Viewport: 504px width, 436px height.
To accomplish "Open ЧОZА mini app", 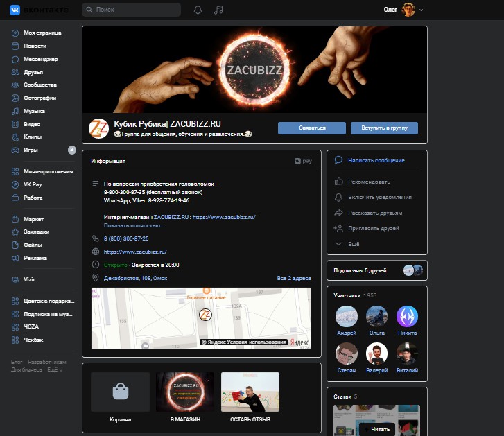I will (31, 326).
